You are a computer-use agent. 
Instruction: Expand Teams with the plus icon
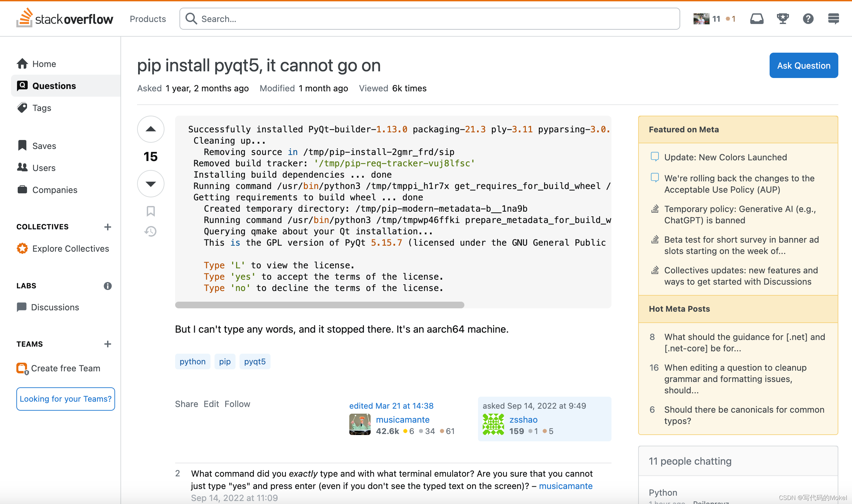tap(107, 344)
